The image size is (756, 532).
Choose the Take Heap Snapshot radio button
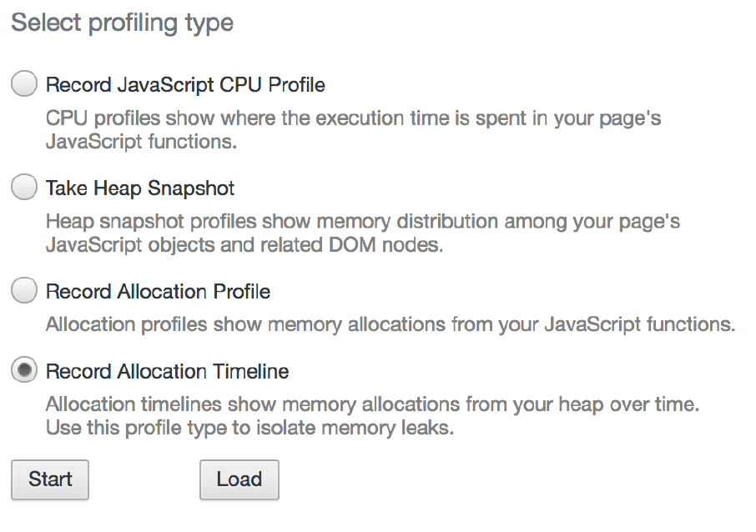tap(25, 188)
